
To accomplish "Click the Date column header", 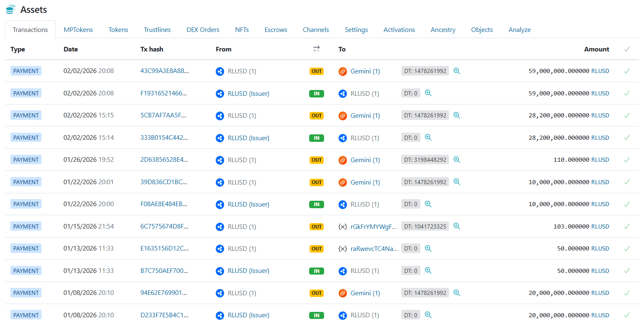I will coord(71,49).
